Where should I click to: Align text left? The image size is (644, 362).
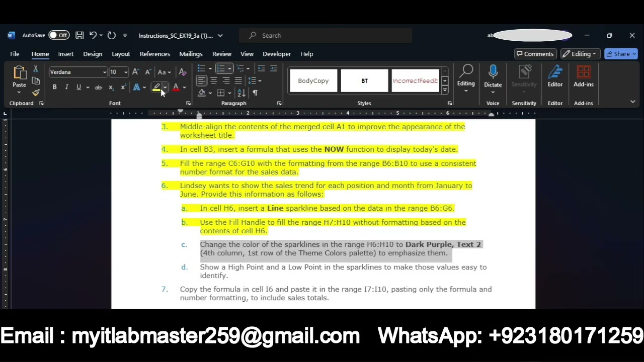click(202, 80)
